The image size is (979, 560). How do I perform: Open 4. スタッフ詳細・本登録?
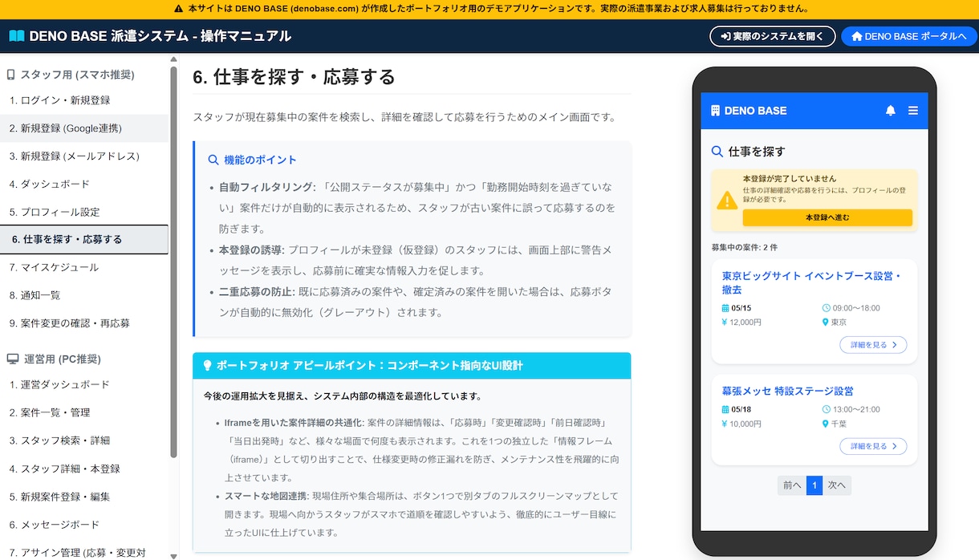pyautogui.click(x=84, y=469)
